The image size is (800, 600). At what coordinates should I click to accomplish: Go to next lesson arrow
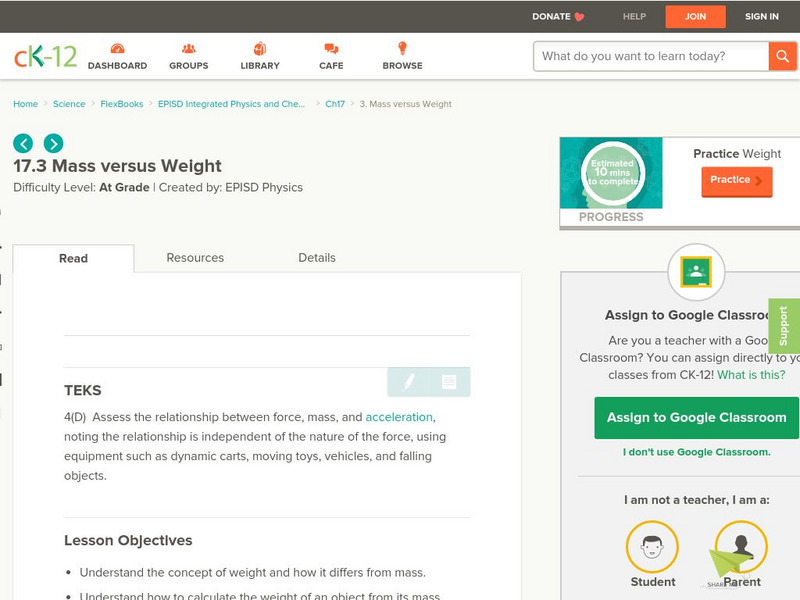point(54,143)
